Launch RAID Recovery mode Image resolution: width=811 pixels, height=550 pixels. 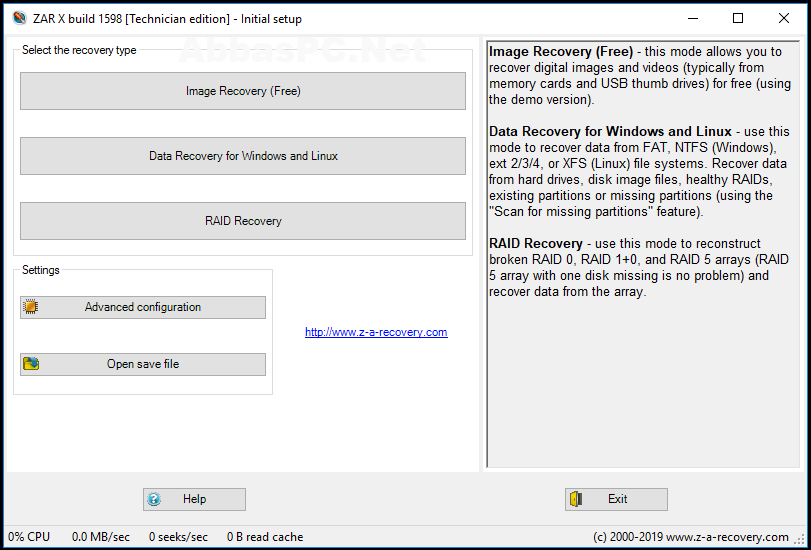pos(243,221)
